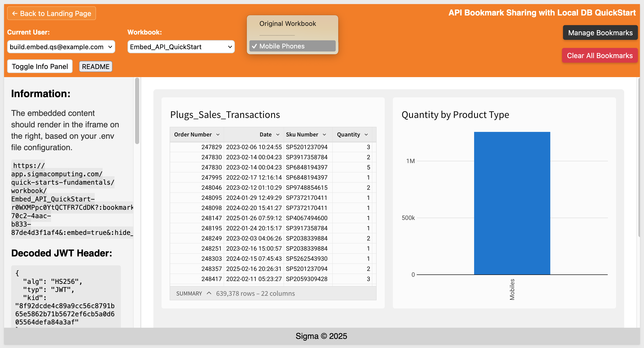Click the Mobiles axis label in chart
Viewport: 644px width, 348px height.
[x=512, y=289]
